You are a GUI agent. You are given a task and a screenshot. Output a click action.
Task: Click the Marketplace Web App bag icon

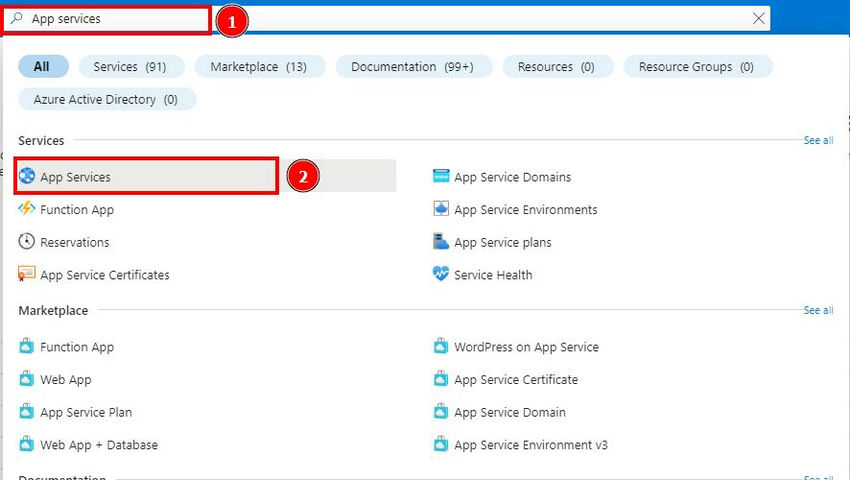pyautogui.click(x=27, y=380)
